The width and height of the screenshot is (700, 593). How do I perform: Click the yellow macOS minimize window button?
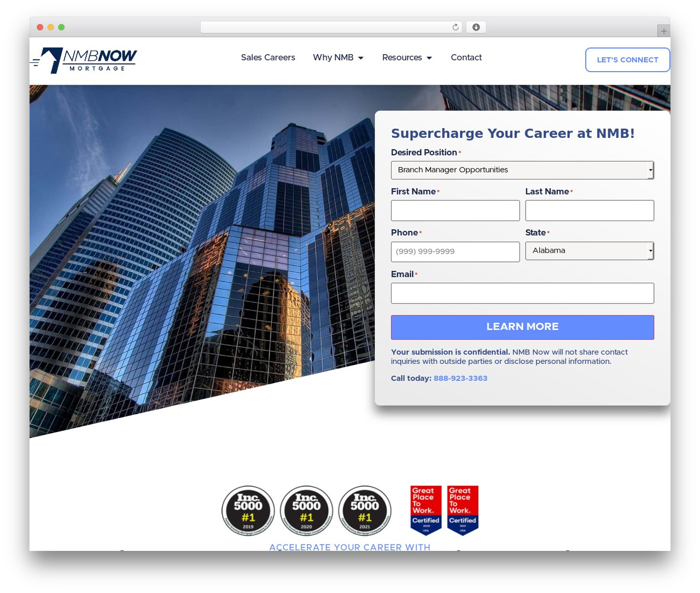(x=50, y=27)
